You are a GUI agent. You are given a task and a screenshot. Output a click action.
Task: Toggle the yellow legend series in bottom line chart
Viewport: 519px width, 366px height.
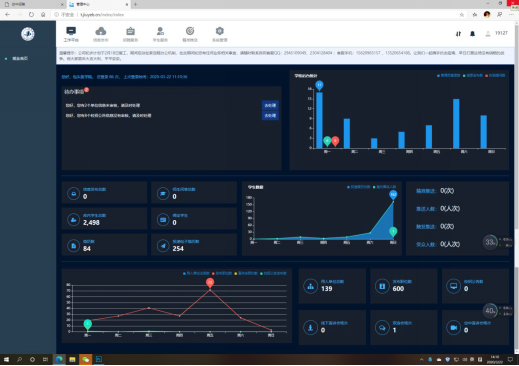point(246,273)
